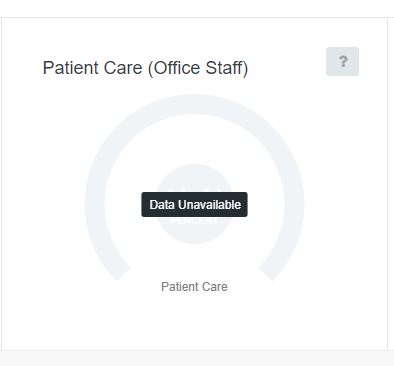Click the Data Unavailable tooltip
Screen dimensions: 394x366
click(194, 204)
